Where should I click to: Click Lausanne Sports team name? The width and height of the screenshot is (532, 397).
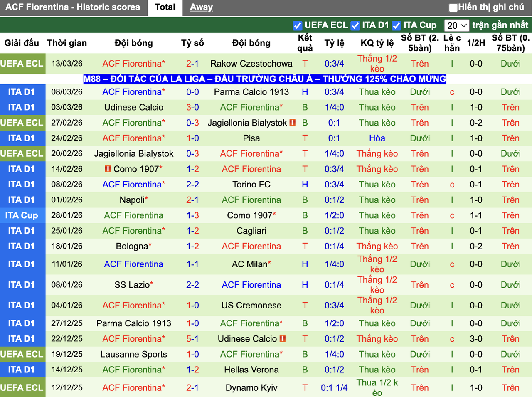click(x=134, y=354)
